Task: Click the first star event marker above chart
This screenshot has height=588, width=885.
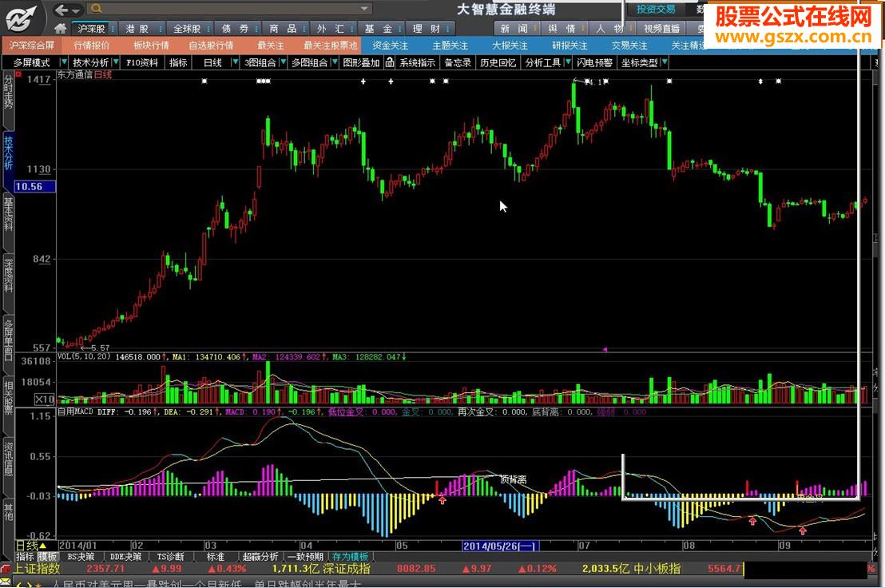Action: tap(204, 81)
